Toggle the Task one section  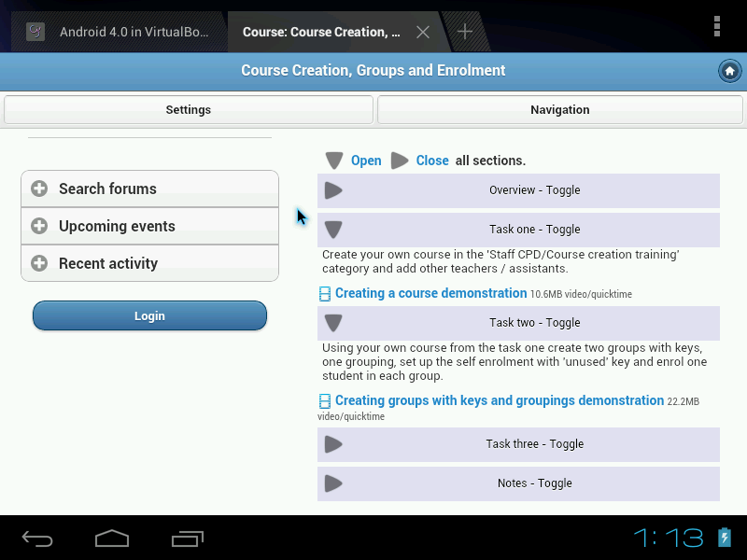[x=518, y=230]
